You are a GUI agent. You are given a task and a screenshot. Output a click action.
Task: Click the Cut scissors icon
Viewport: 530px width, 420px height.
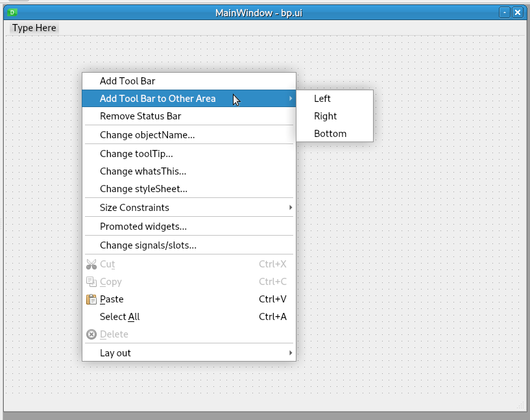[91, 264]
